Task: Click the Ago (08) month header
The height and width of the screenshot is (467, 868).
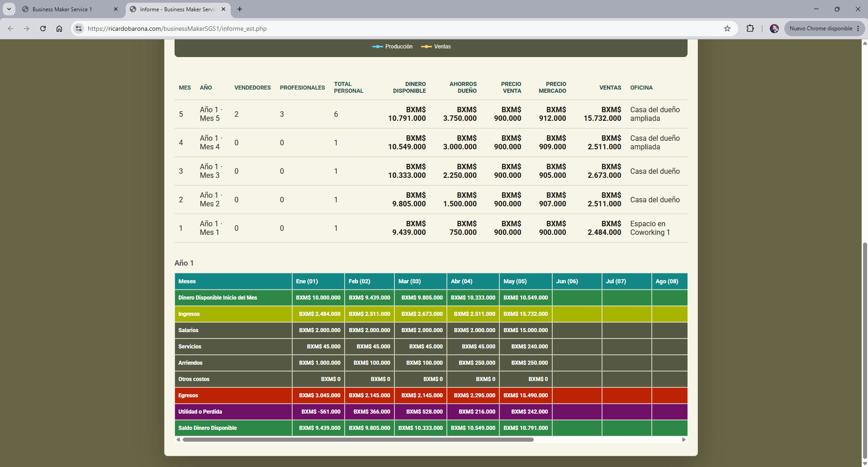Action: [669, 281]
